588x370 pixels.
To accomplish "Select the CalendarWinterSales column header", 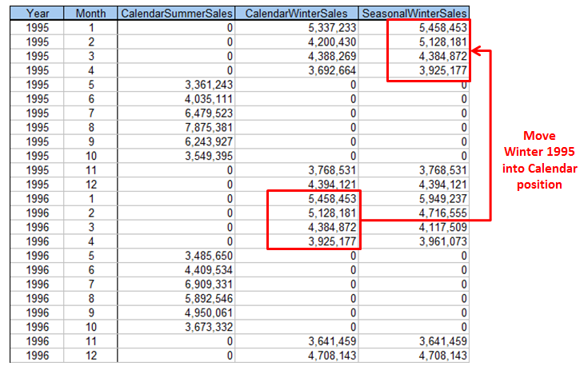I will [x=299, y=14].
